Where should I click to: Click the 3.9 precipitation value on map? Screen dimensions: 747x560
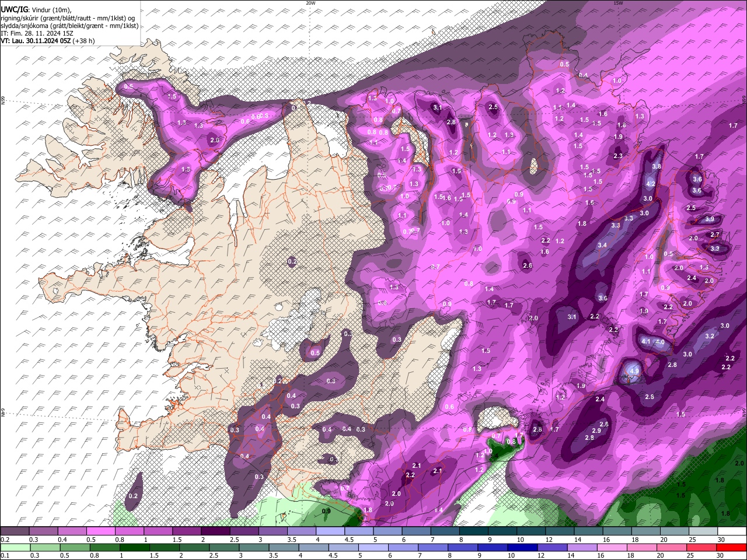pyautogui.click(x=710, y=219)
